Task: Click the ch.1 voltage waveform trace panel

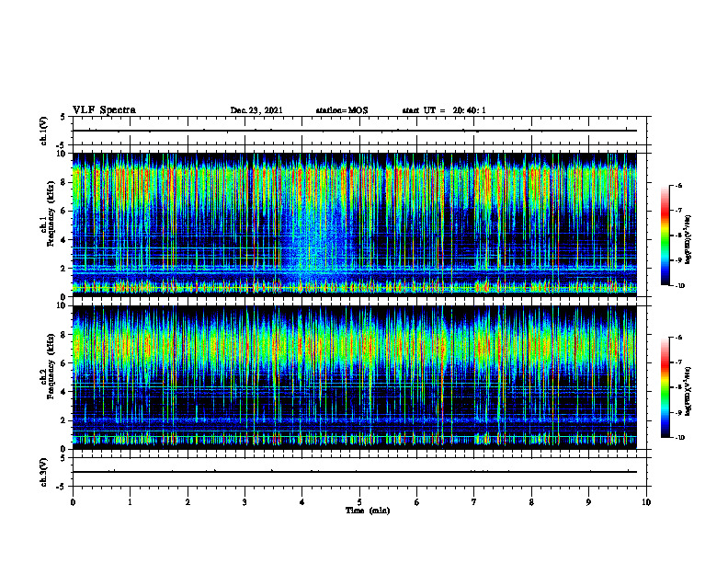Action: pos(359,131)
